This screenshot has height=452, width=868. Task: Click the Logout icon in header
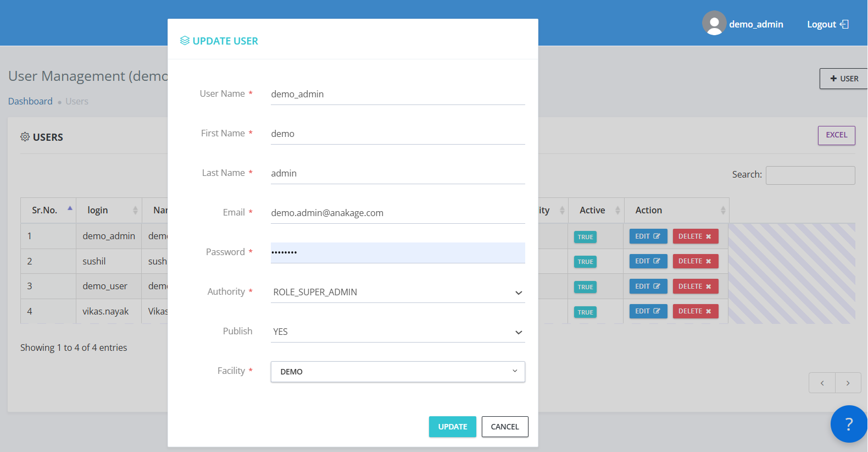(x=844, y=24)
